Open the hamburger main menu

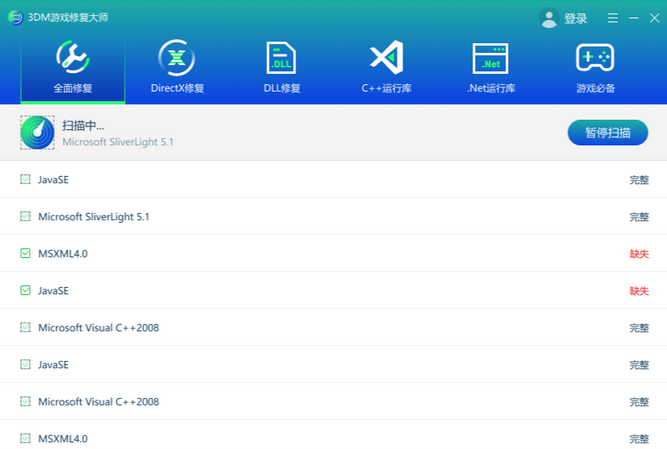coord(612,18)
